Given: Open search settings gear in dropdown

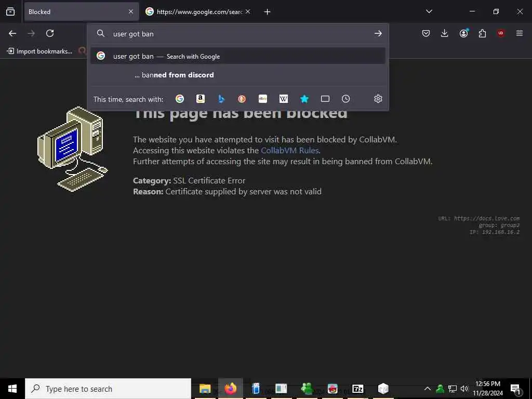Looking at the screenshot, I should point(378,99).
